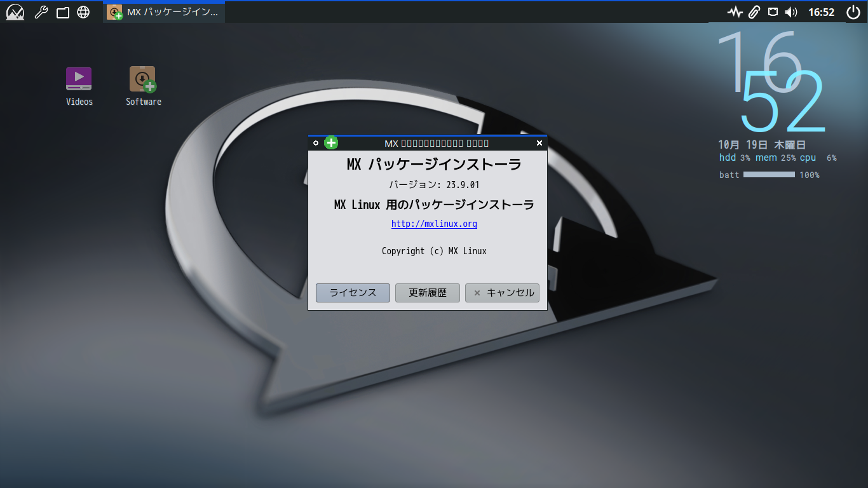This screenshot has width=868, height=488.
Task: Open the system monitor pulse tray icon
Action: (735, 12)
